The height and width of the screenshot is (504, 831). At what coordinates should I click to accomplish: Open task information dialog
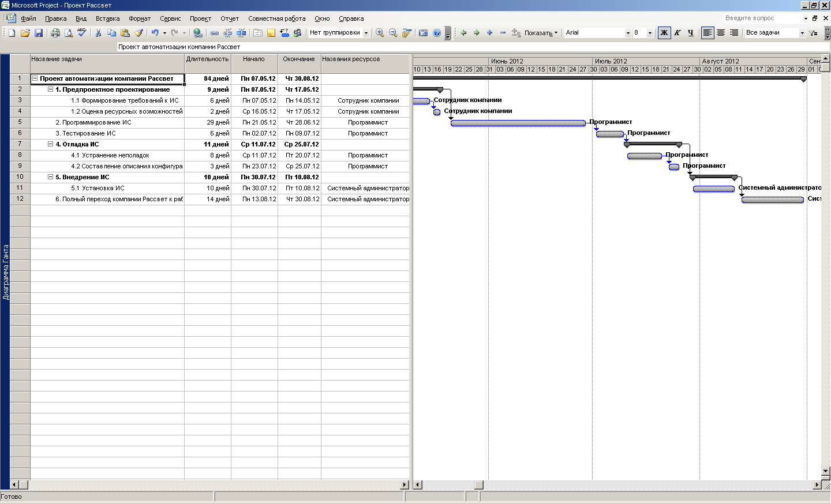pyautogui.click(x=258, y=33)
